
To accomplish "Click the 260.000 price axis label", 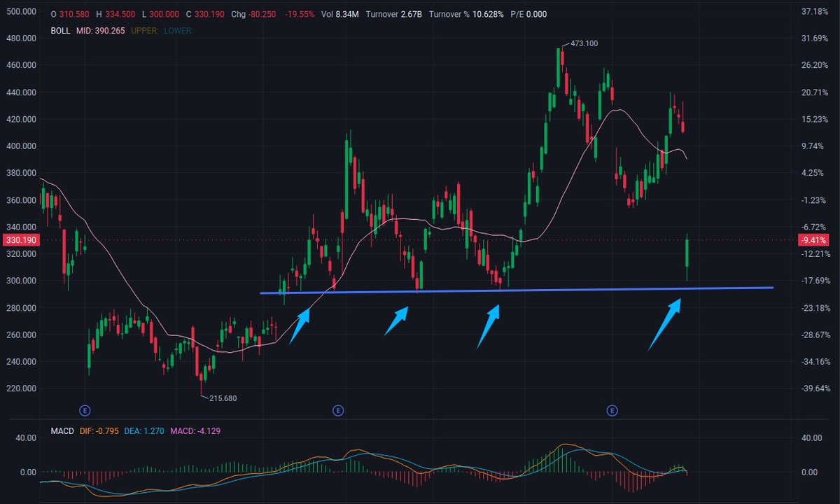I will coord(21,335).
